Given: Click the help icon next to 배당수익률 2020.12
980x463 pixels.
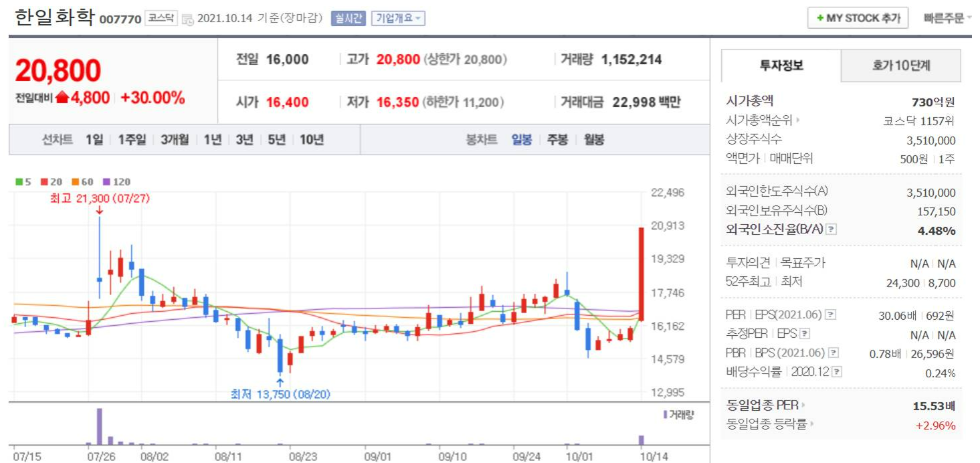Looking at the screenshot, I should click(x=837, y=371).
